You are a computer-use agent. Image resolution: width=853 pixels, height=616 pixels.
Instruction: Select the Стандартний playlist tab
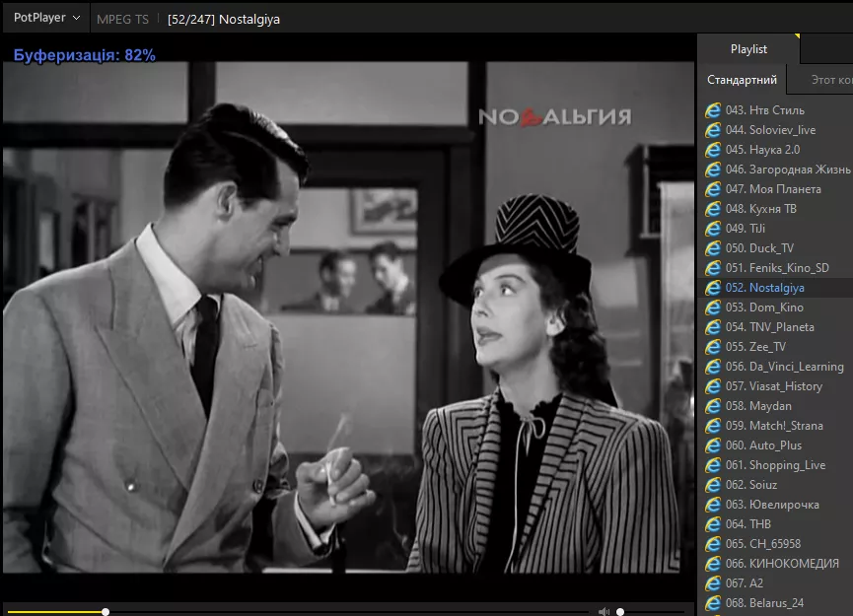(x=742, y=80)
